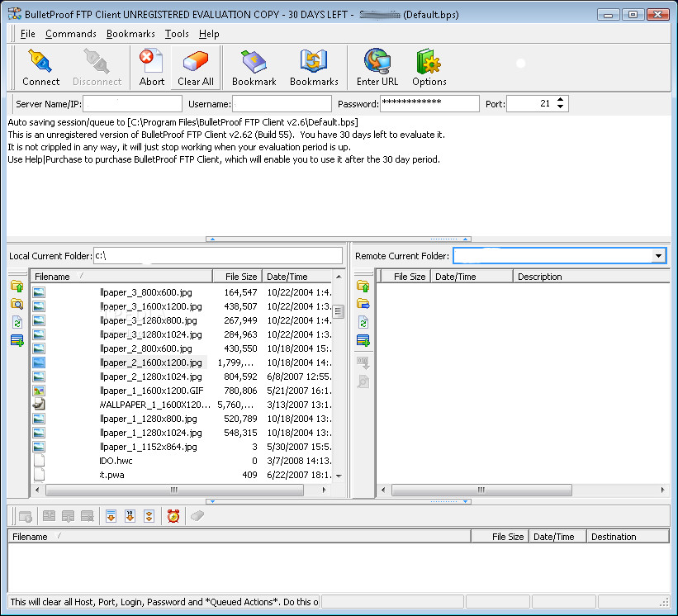This screenshot has width=678, height=616.
Task: Collapse log pane via right up-arrow splitter
Action: [x=465, y=239]
